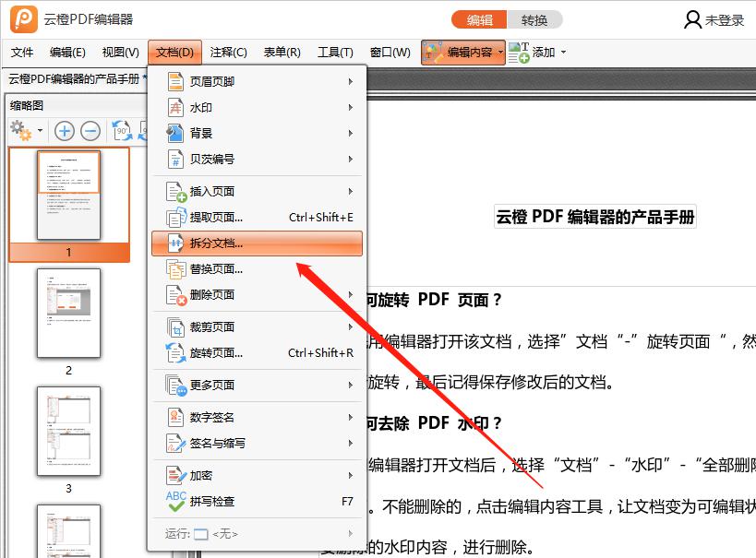Select page 1 thumbnail
This screenshot has width=756, height=558.
[x=69, y=195]
